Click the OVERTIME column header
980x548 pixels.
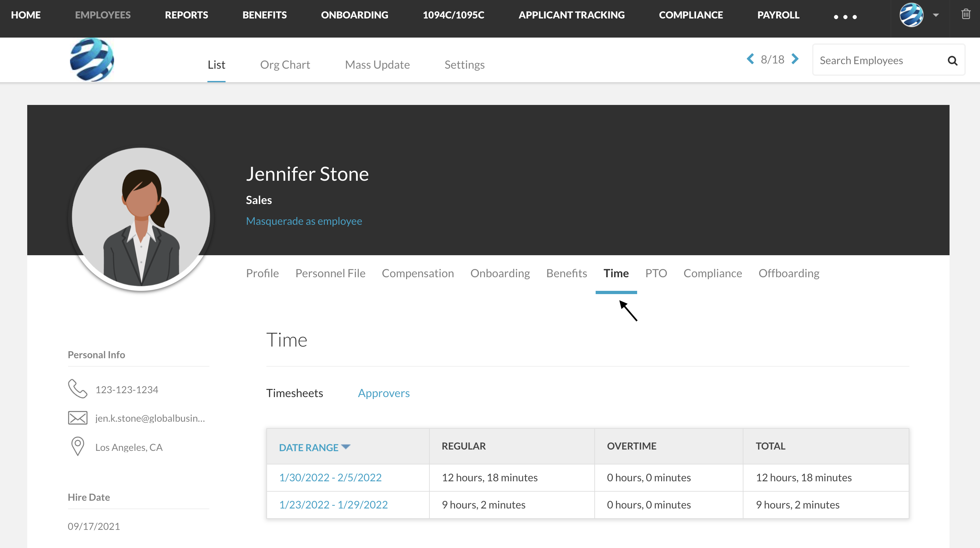tap(632, 446)
